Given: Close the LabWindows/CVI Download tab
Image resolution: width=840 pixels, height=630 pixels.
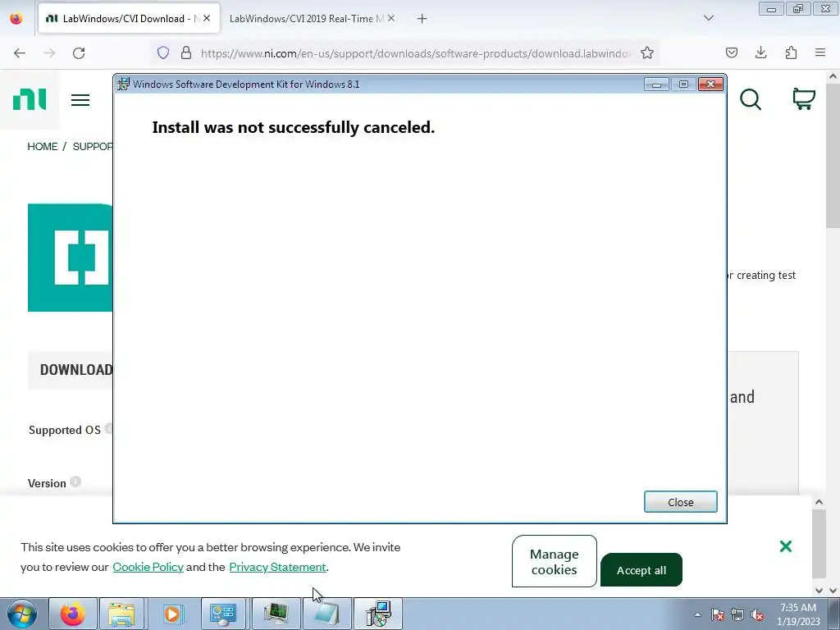Looking at the screenshot, I should pos(207,18).
